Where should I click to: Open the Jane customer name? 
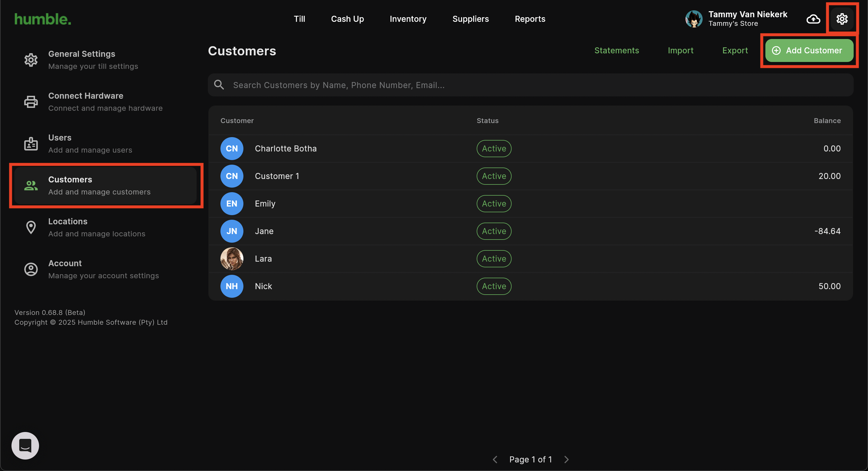point(264,231)
